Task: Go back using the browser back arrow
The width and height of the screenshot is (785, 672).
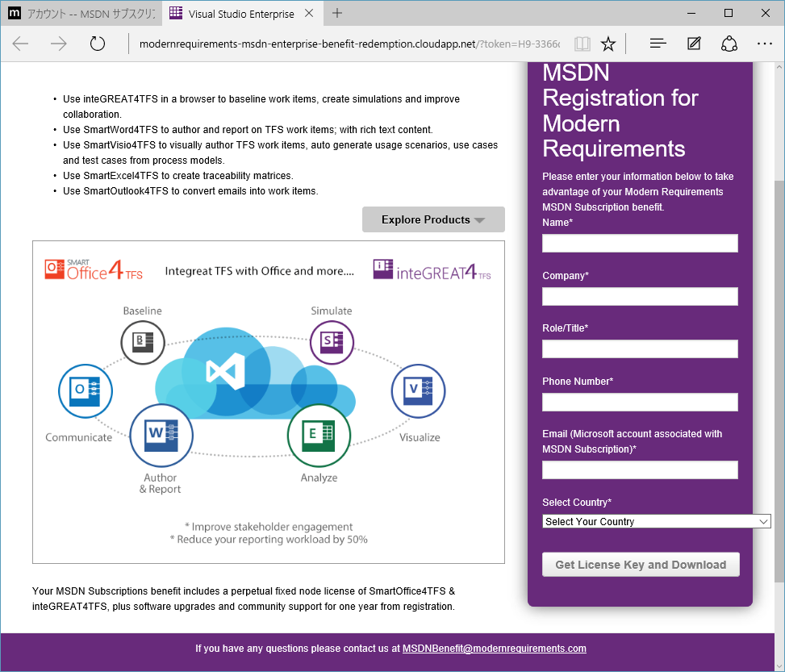Action: (x=20, y=44)
